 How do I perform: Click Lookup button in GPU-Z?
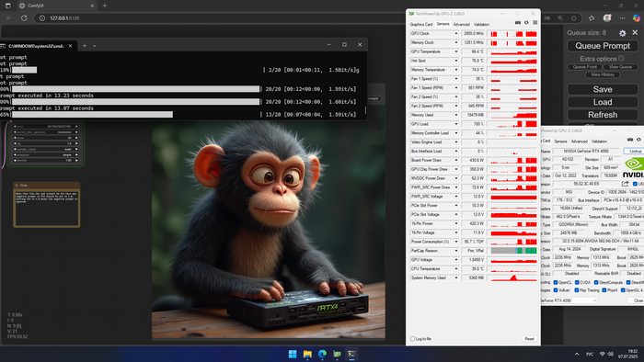pyautogui.click(x=634, y=152)
